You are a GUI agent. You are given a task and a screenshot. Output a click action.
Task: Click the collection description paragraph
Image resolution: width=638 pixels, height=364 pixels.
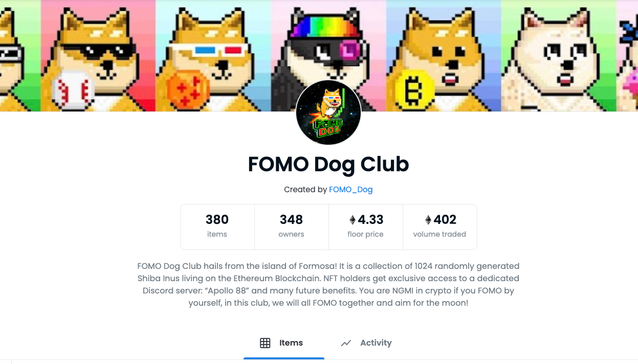[x=328, y=285]
